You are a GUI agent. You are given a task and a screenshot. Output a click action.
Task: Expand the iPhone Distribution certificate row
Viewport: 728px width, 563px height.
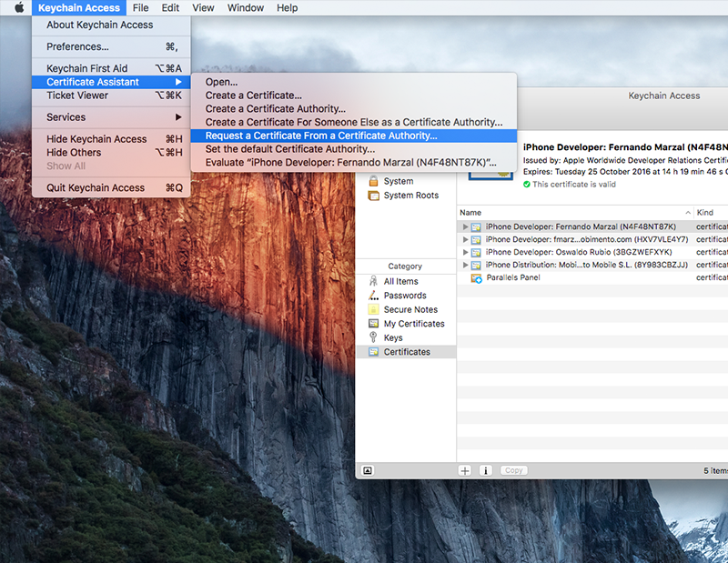pos(465,265)
